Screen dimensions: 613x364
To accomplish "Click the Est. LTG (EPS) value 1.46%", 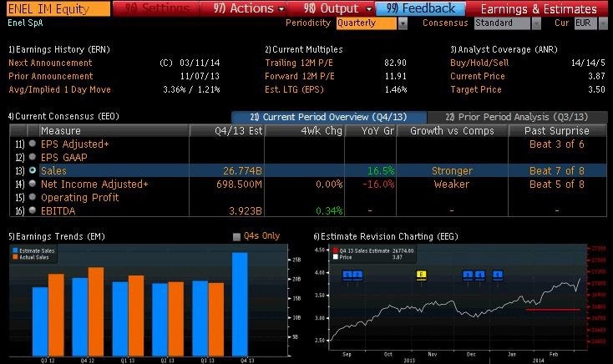I will (x=396, y=89).
